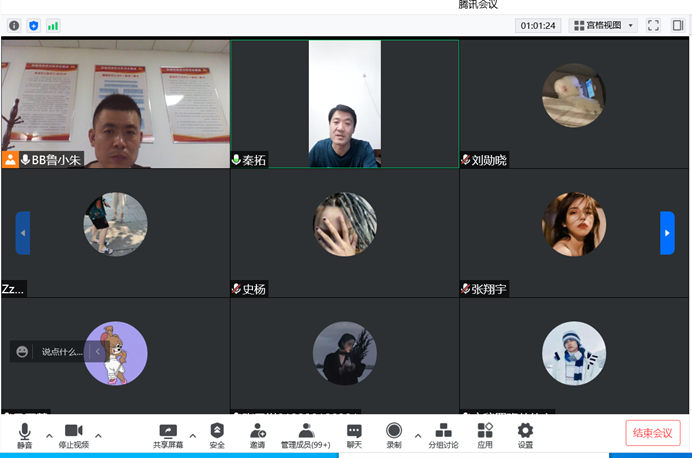Select 秦拓's video tile
692x458 pixels.
pos(345,103)
